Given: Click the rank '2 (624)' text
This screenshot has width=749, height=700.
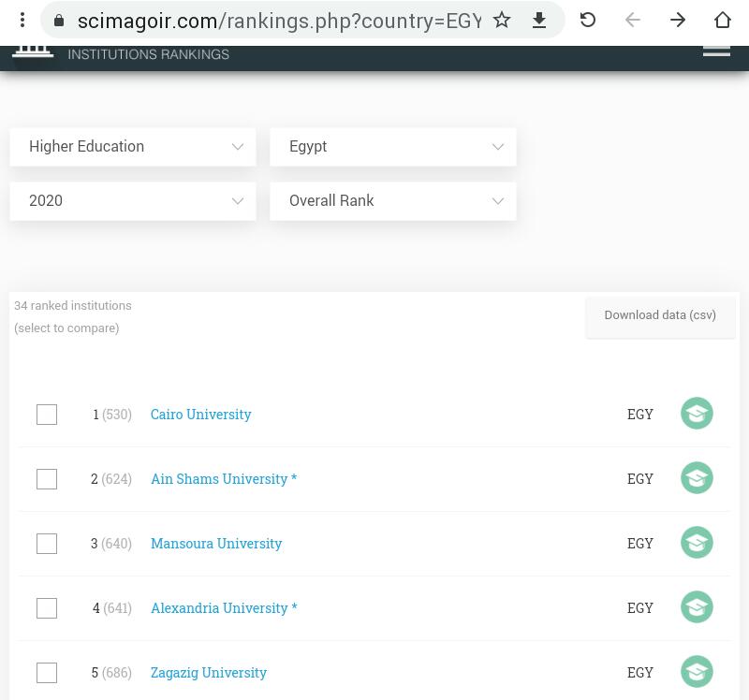Looking at the screenshot, I should pos(110,479).
